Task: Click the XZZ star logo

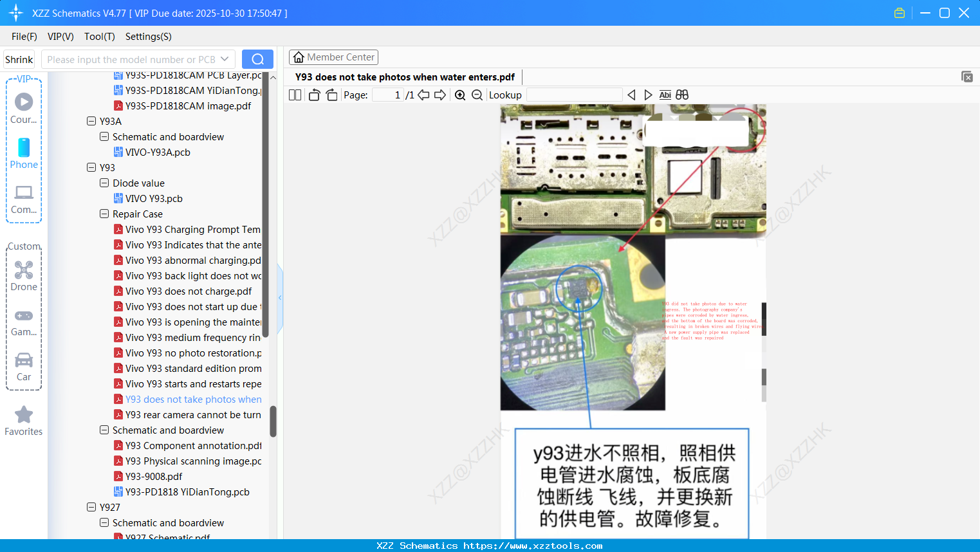Action: point(16,13)
